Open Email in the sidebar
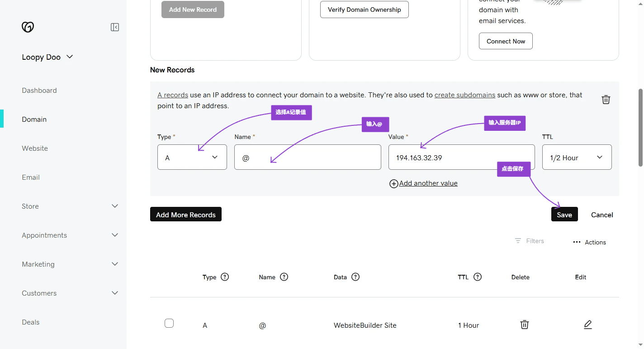This screenshot has height=349, width=644. (31, 177)
